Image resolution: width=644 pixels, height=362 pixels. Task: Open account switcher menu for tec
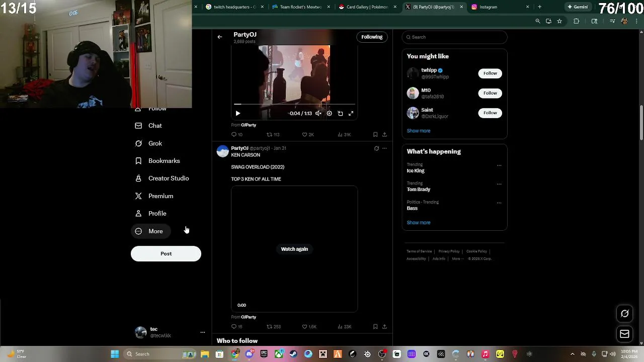pos(202,332)
